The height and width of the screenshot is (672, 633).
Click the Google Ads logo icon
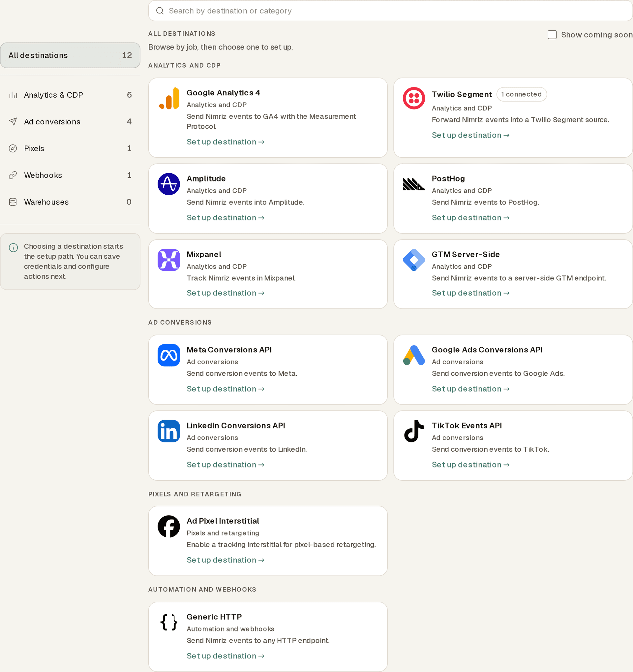coord(414,355)
